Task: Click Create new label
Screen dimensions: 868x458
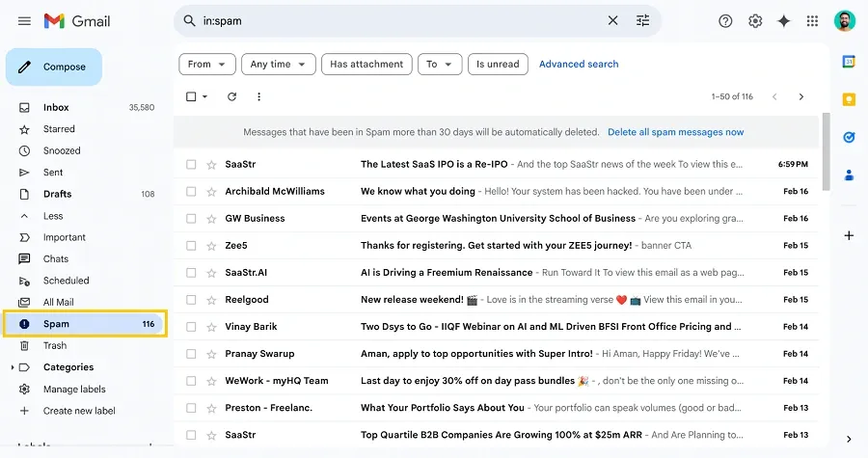Action: (79, 411)
